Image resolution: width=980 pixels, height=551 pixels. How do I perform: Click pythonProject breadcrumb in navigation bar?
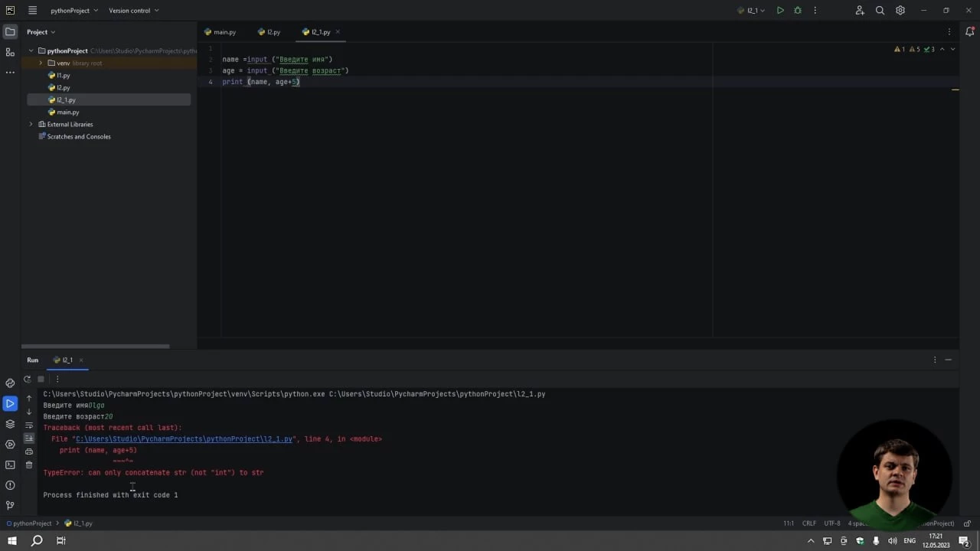pyautogui.click(x=28, y=523)
